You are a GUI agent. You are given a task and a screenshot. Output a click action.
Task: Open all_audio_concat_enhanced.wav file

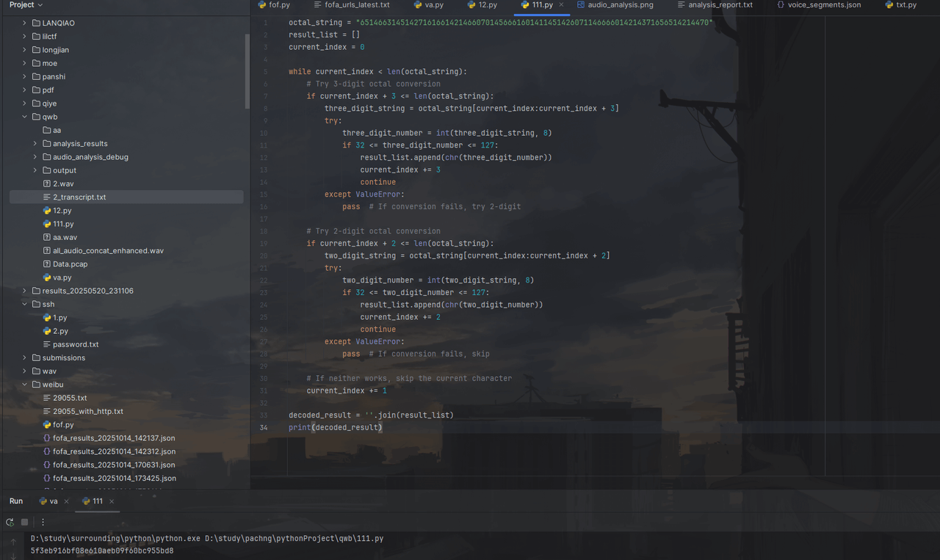coord(107,251)
